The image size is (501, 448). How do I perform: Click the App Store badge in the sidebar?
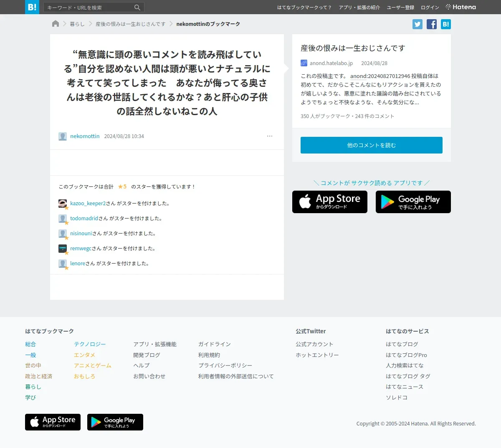330,202
